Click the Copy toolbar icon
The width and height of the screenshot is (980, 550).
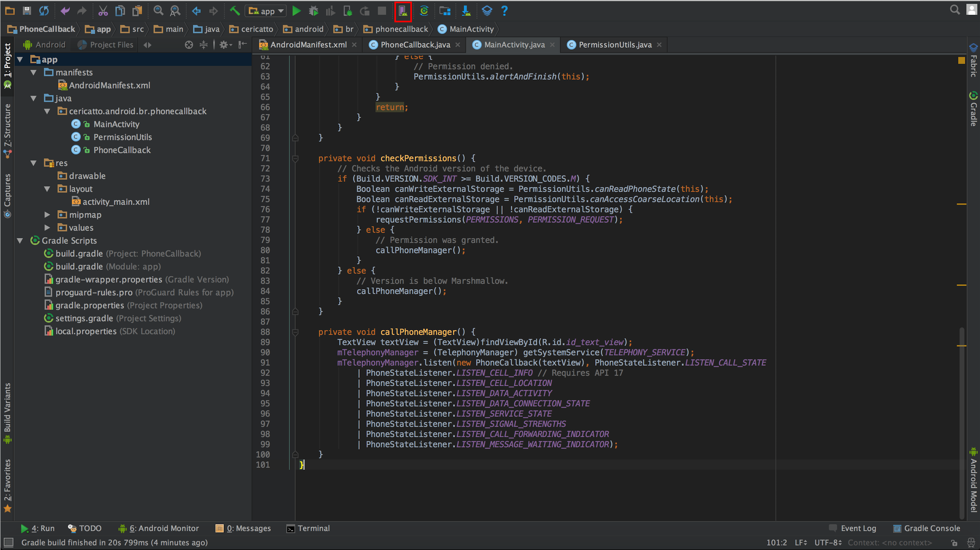point(120,11)
